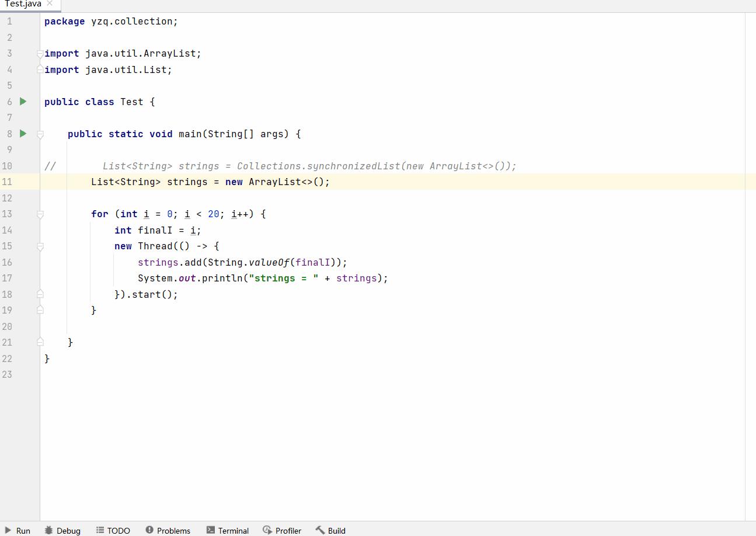
Task: Collapse the main method code fold
Action: click(40, 134)
